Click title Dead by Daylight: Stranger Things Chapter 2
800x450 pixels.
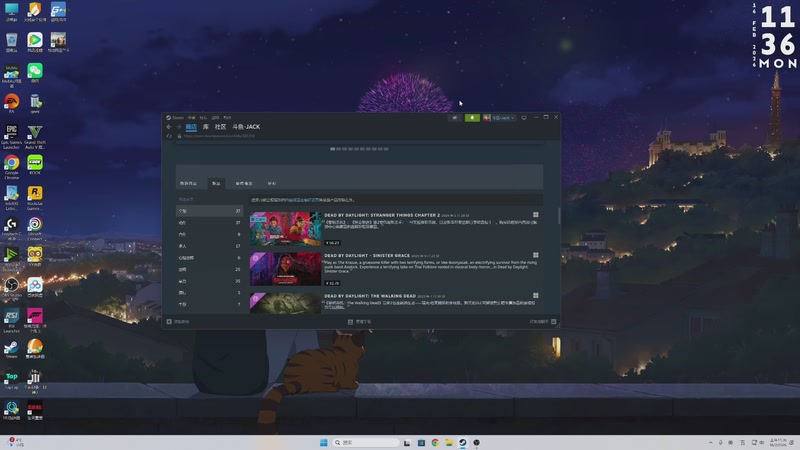pos(382,215)
